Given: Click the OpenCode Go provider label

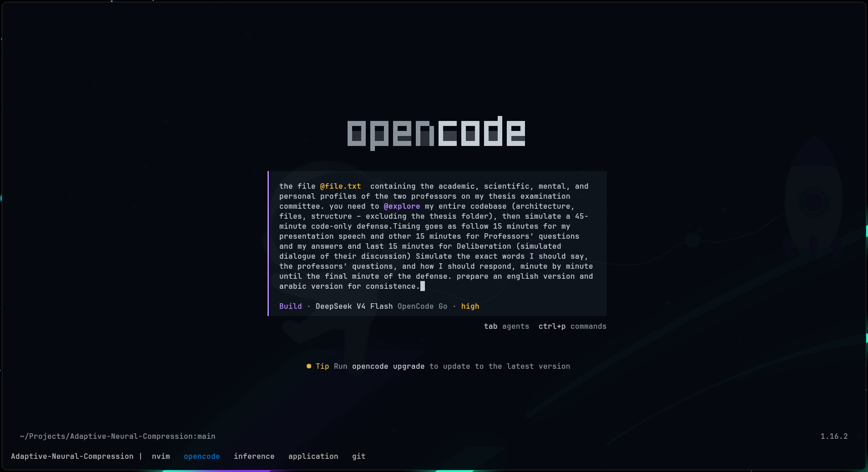Looking at the screenshot, I should pyautogui.click(x=423, y=306).
